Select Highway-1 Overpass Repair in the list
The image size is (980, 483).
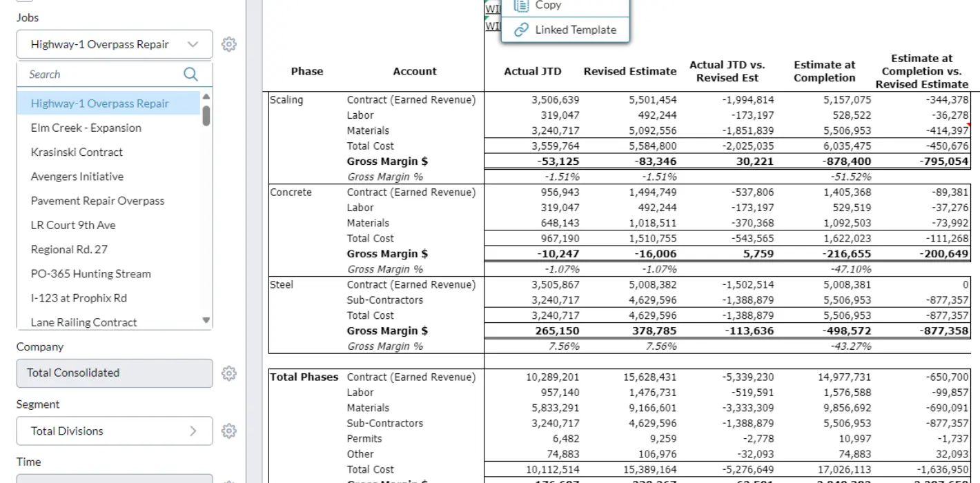(x=109, y=103)
